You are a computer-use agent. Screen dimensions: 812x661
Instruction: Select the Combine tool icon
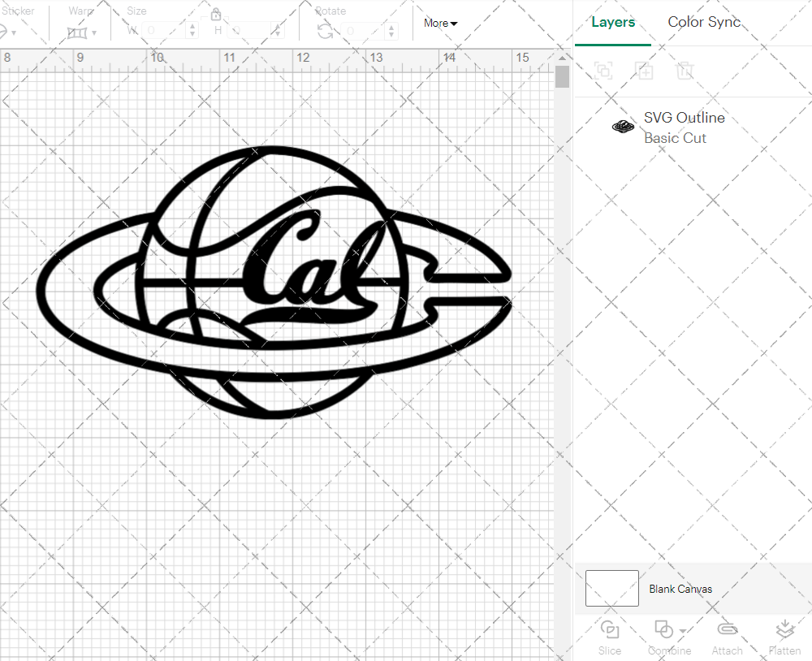point(662,632)
